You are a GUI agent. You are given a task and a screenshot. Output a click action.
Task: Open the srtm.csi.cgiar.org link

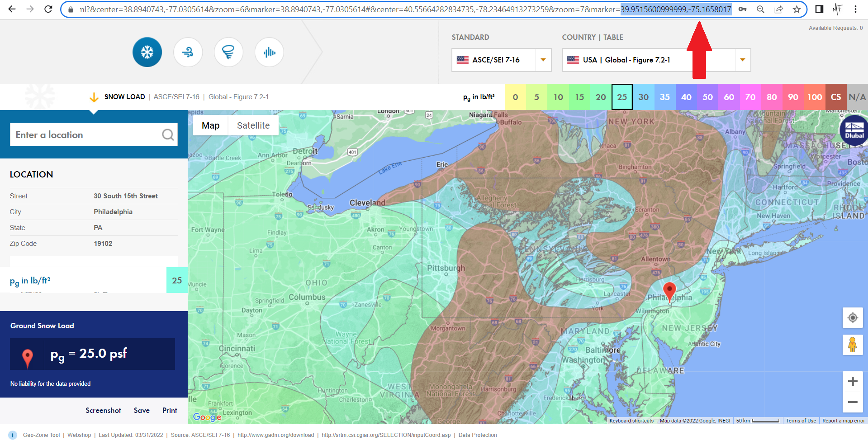386,435
